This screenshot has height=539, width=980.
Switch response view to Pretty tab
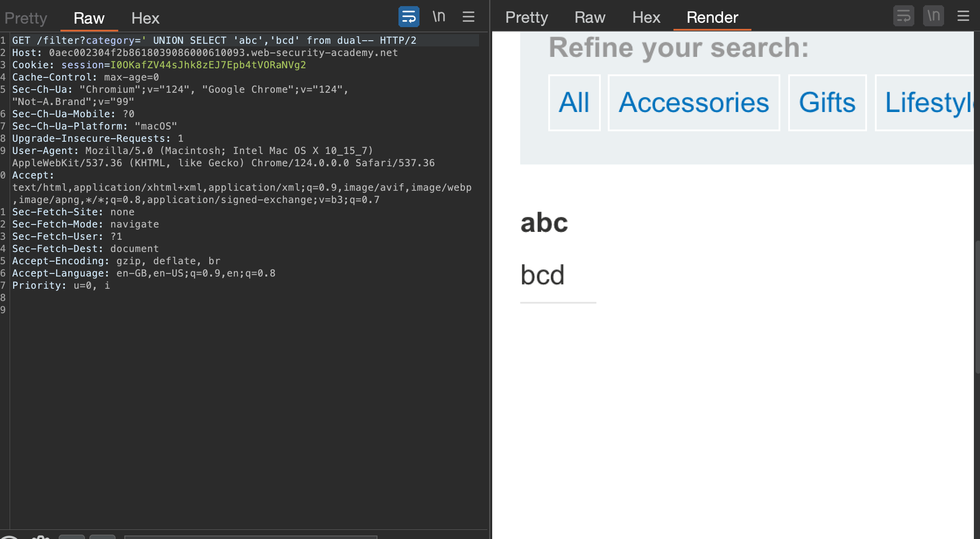tap(526, 17)
